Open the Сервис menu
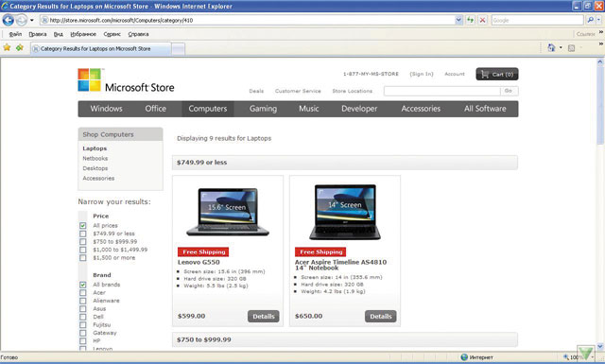The image size is (605, 364). 112,34
